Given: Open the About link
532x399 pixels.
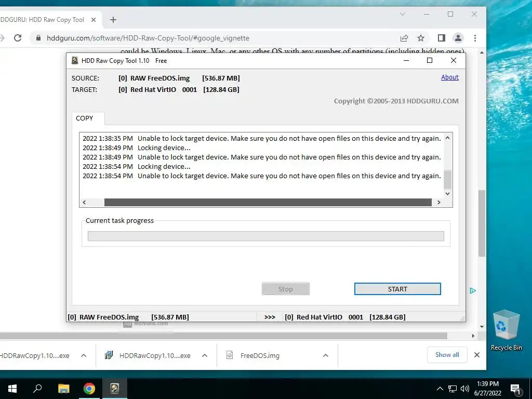Looking at the screenshot, I should click(x=449, y=77).
